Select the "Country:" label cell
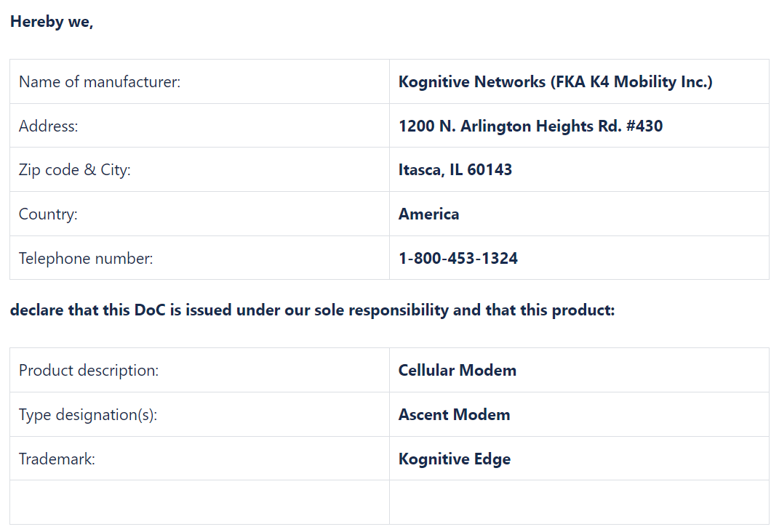The image size is (771, 532). pos(48,214)
